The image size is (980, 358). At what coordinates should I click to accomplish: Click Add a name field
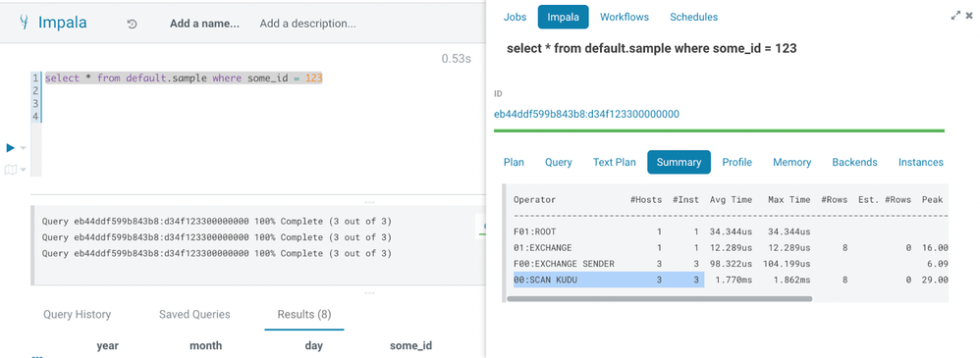click(x=204, y=24)
